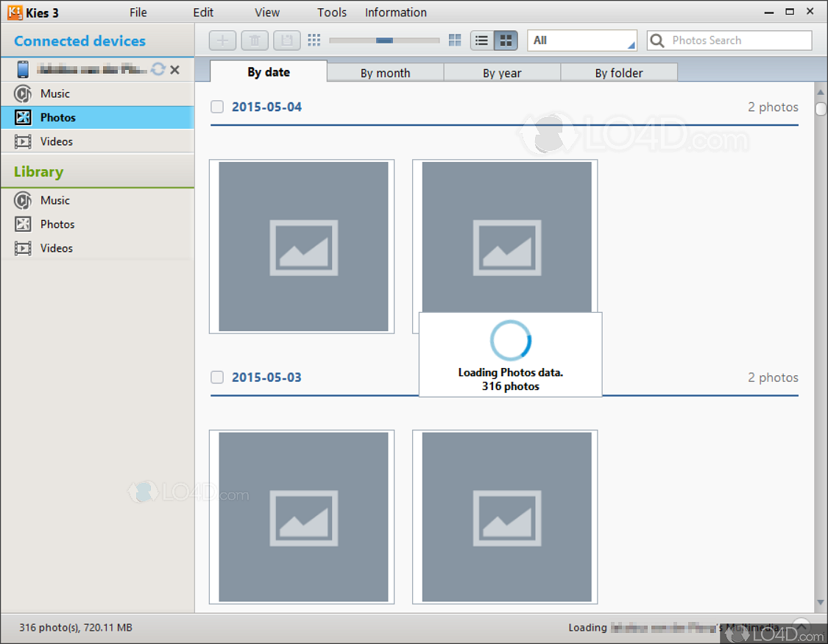Select first photo thumbnail under 2015-05-04
This screenshot has width=828, height=644.
tap(302, 247)
